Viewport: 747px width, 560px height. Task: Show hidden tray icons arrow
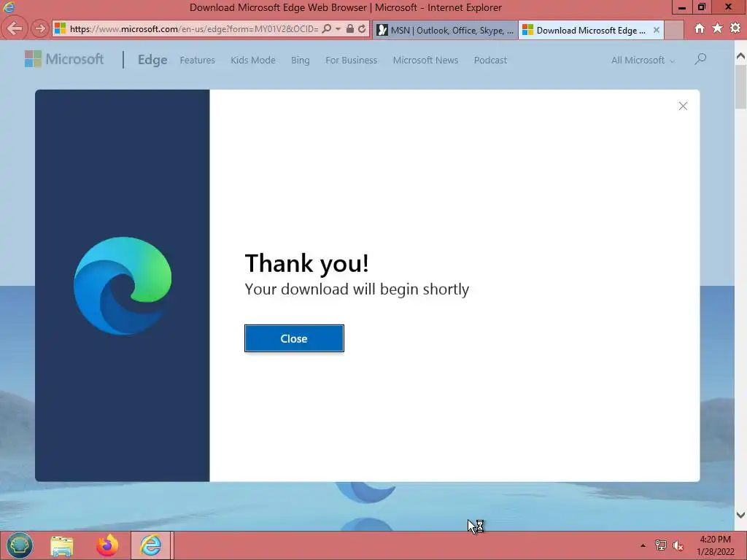tap(643, 545)
